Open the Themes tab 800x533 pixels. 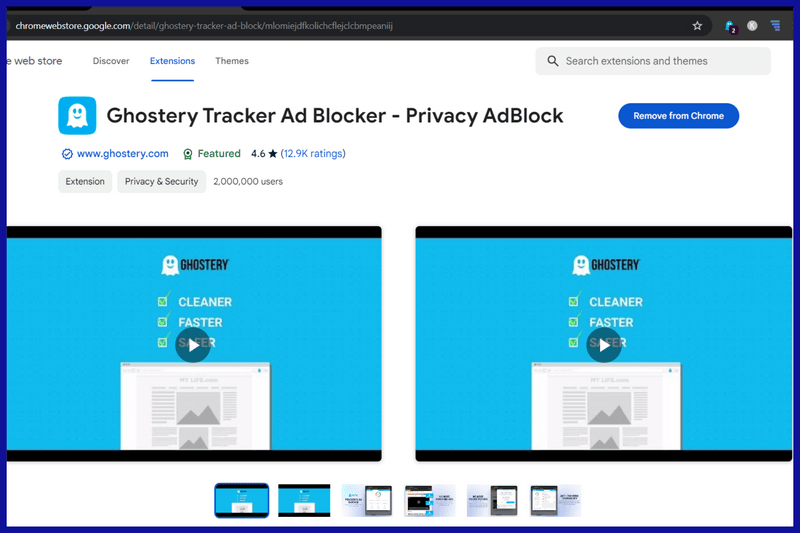click(x=232, y=61)
